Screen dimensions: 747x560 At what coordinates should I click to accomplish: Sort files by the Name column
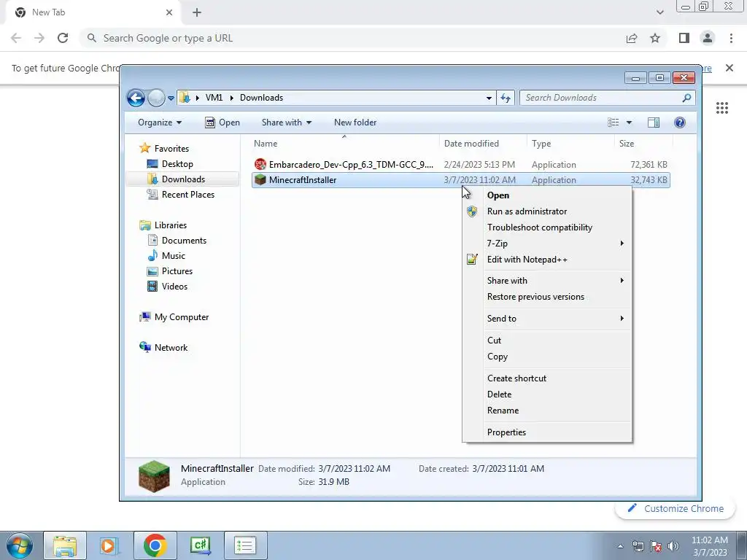pyautogui.click(x=344, y=144)
